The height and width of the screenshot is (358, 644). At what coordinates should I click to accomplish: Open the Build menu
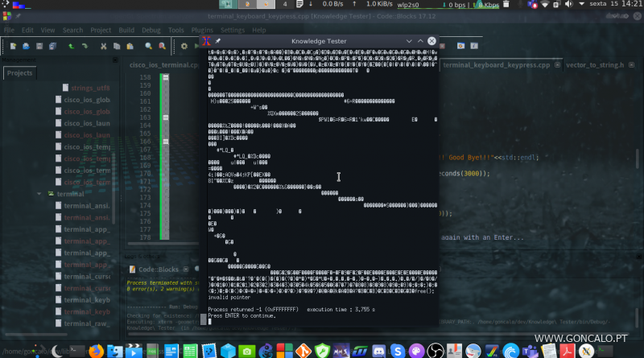pyautogui.click(x=126, y=30)
